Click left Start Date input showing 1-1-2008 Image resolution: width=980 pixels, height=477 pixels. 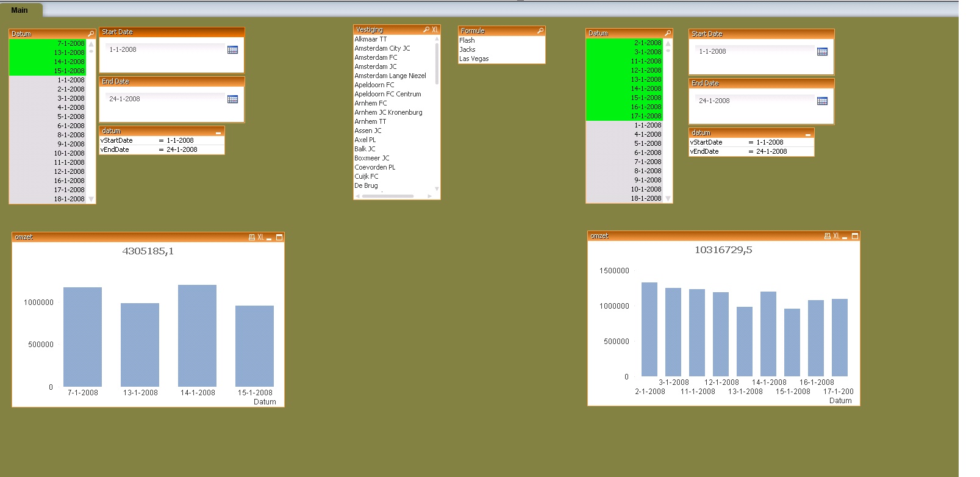pos(165,49)
